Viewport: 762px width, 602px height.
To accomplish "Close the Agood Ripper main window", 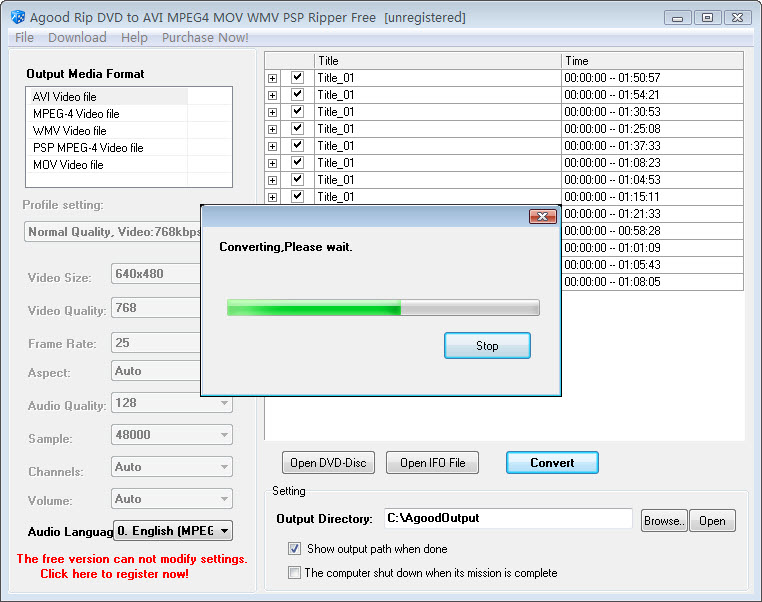I will 737,18.
